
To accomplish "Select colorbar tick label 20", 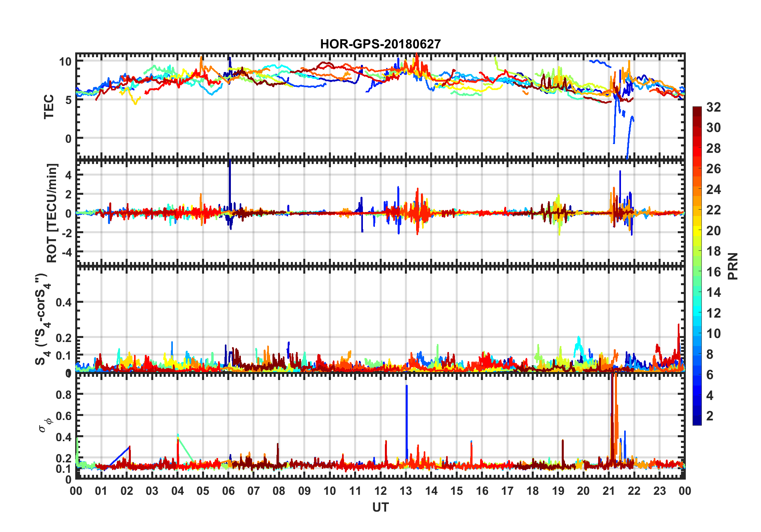I will (x=713, y=231).
